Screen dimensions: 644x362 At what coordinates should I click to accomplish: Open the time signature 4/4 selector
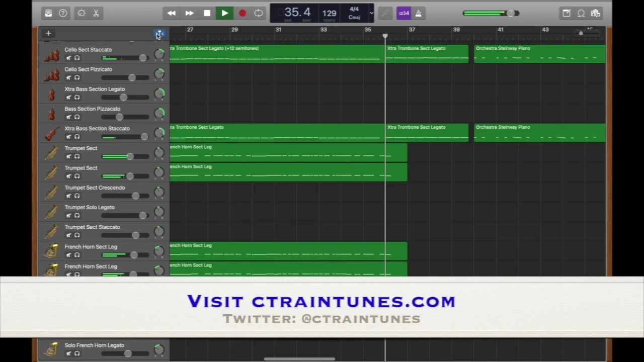[x=354, y=9]
